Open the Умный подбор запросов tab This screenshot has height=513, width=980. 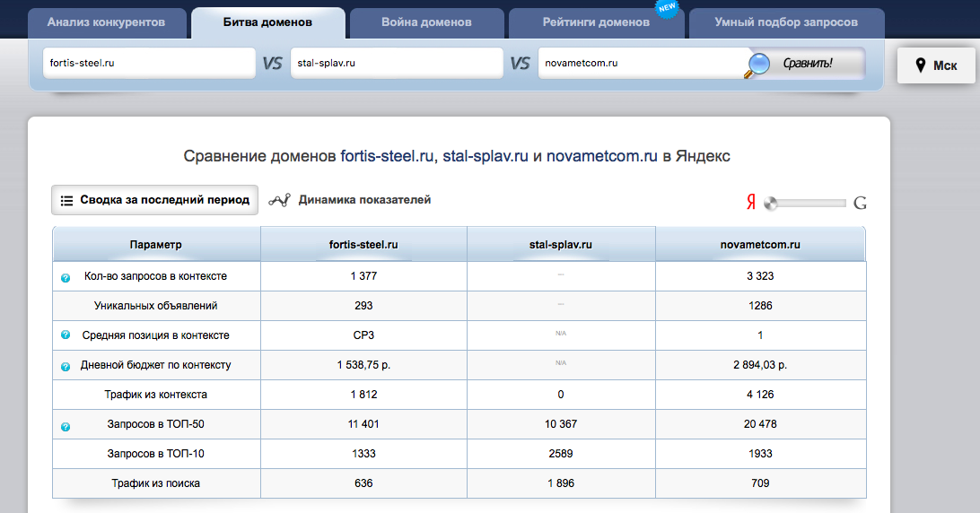[786, 23]
